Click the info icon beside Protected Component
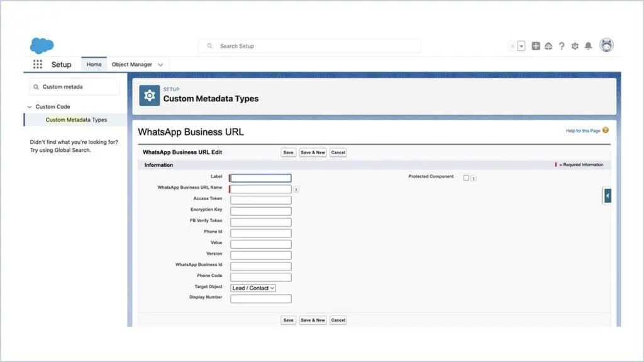Viewport: 644px width, 362px height. 474,178
